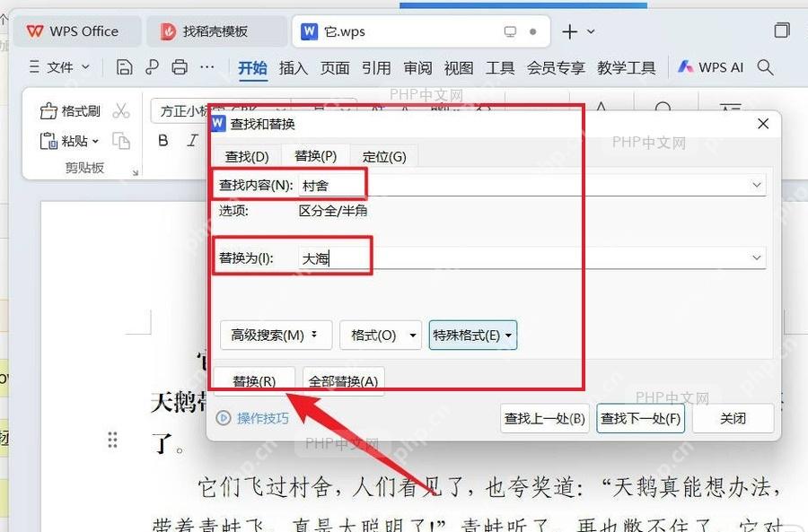Image resolution: width=808 pixels, height=532 pixels.
Task: Open the 会员专享 tab
Action: pyautogui.click(x=556, y=67)
